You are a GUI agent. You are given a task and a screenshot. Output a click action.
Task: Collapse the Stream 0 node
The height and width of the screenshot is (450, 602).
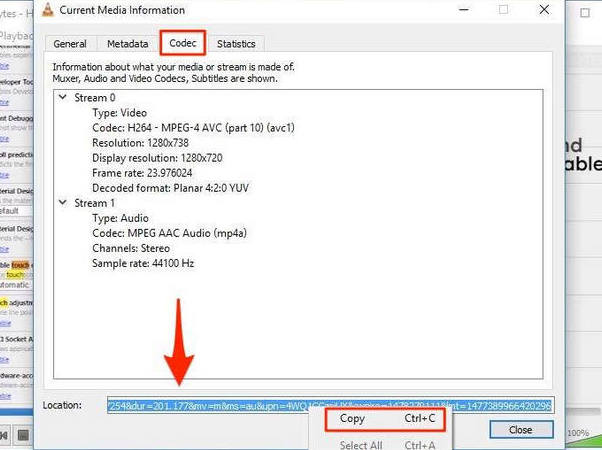63,98
